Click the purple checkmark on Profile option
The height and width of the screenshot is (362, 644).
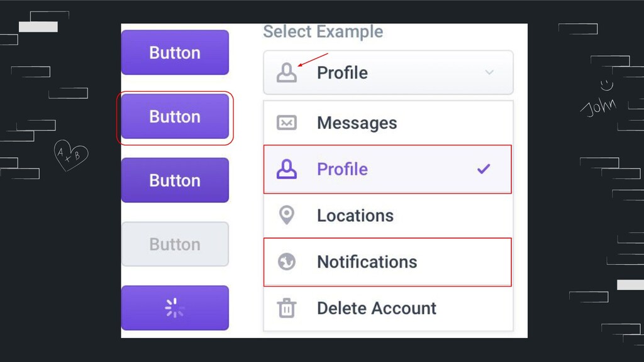point(483,169)
